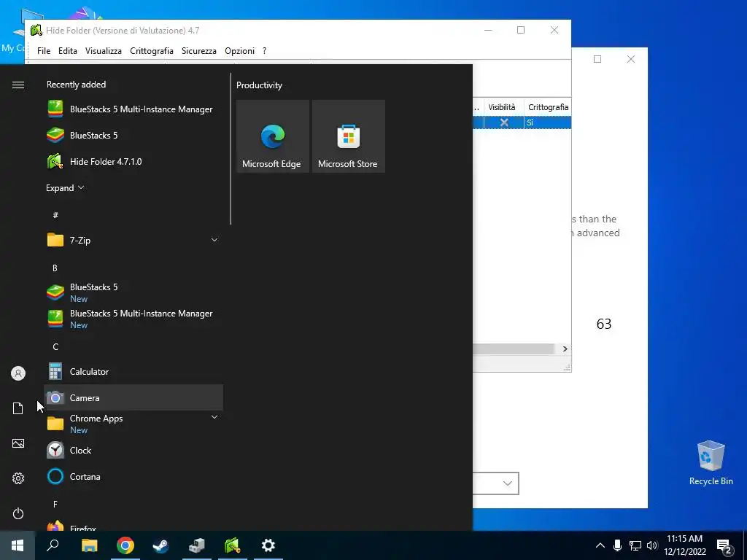Expand the Chrome Apps folder chevron
This screenshot has height=560, width=747.
coord(214,417)
